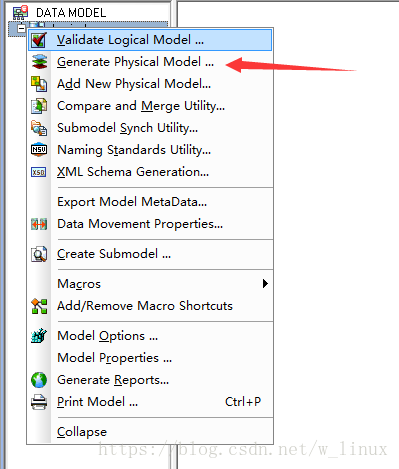Click the Data Movement Properties icon
This screenshot has height=469, width=399.
tap(39, 224)
